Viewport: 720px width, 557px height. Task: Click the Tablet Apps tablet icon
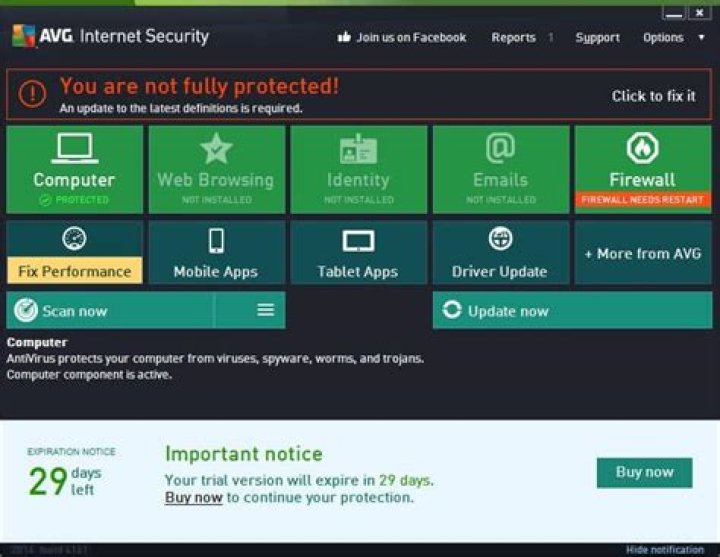pyautogui.click(x=358, y=241)
